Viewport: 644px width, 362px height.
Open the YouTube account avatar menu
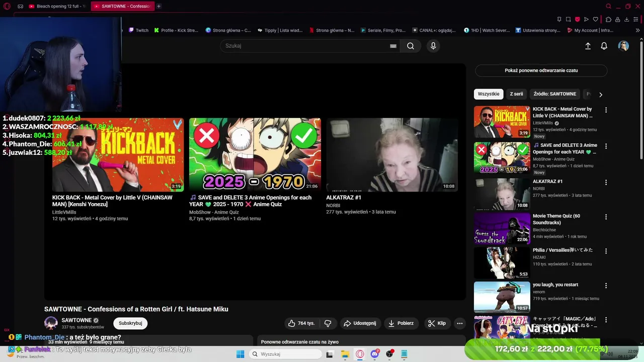click(x=623, y=46)
